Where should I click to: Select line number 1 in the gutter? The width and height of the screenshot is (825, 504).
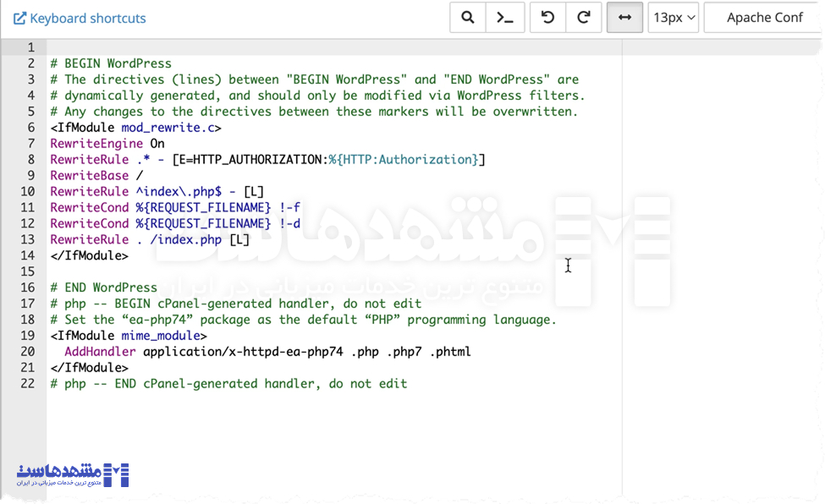(x=30, y=47)
